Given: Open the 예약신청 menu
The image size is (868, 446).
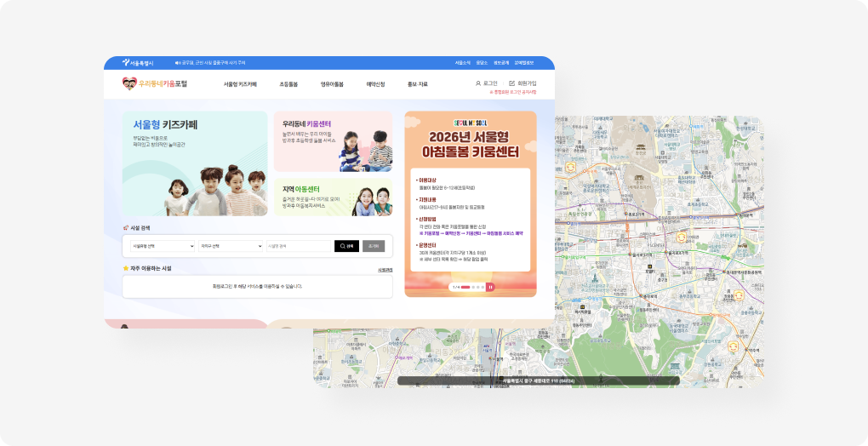Looking at the screenshot, I should pyautogui.click(x=375, y=84).
